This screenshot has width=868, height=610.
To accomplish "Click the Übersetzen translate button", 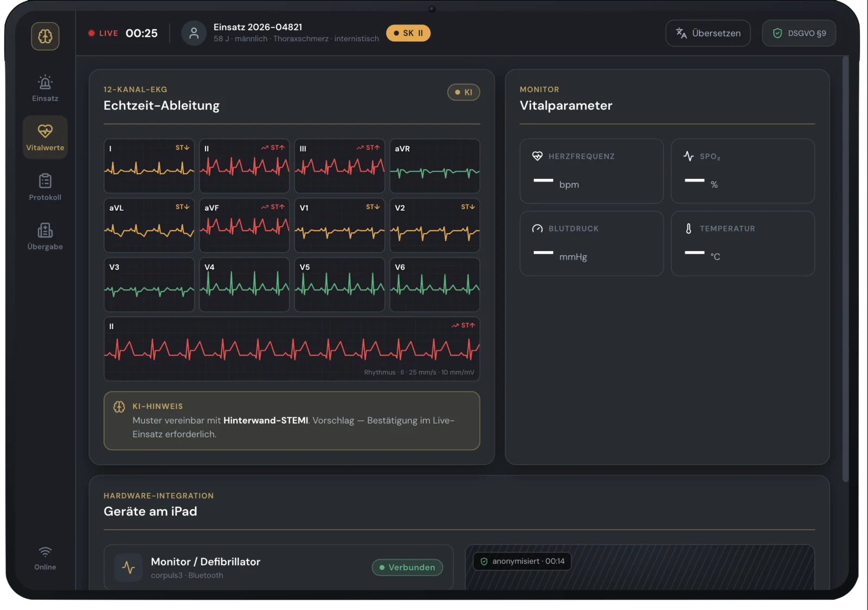I will [x=708, y=33].
